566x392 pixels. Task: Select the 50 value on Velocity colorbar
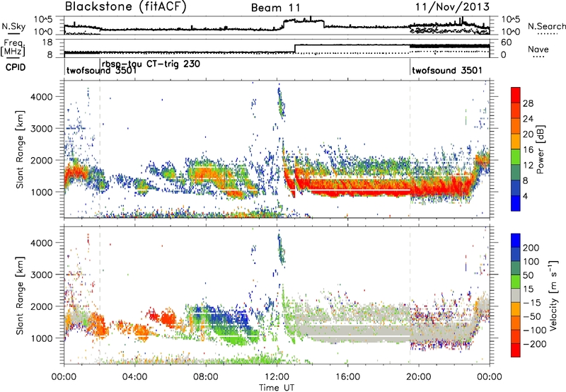point(528,275)
